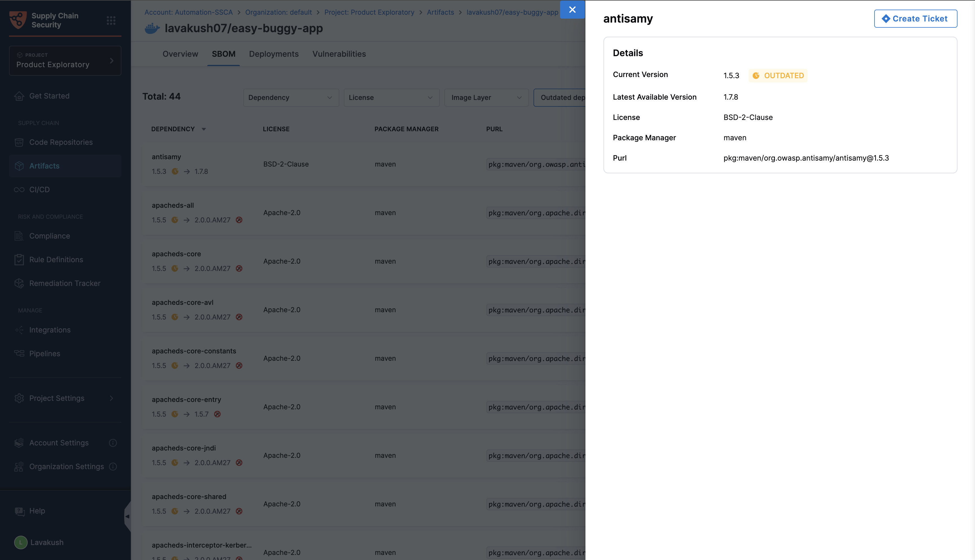
Task: Select the apacheds-core-avl dependency row
Action: [x=364, y=310]
